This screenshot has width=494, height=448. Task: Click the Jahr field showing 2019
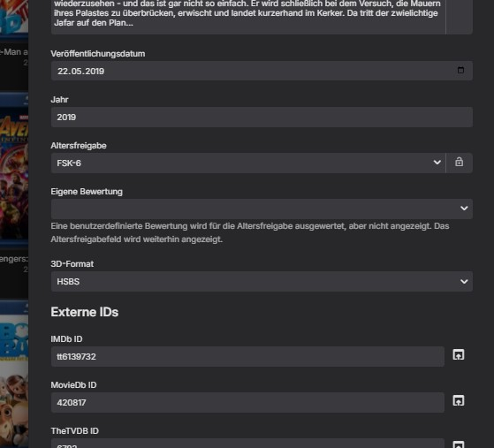(x=262, y=118)
